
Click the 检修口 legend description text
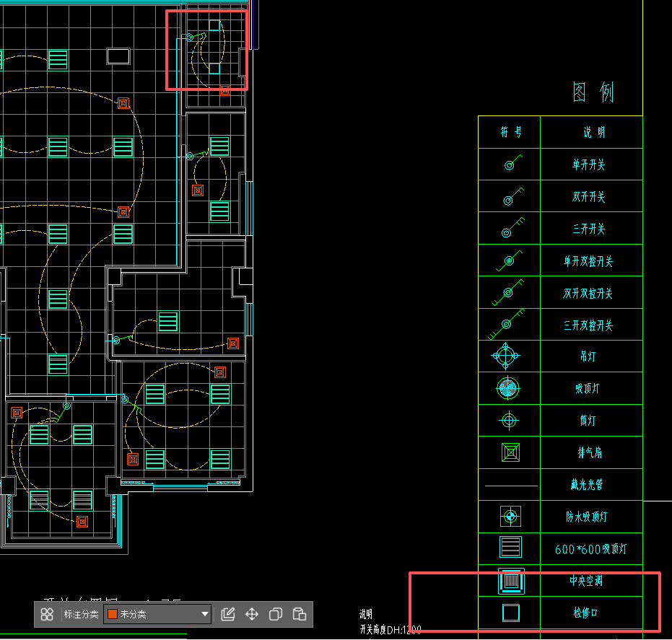pyautogui.click(x=585, y=613)
